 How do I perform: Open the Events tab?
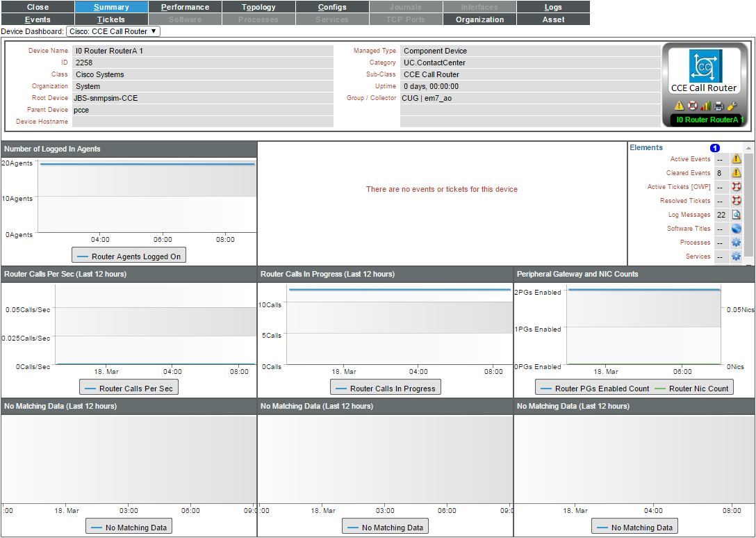pyautogui.click(x=38, y=19)
